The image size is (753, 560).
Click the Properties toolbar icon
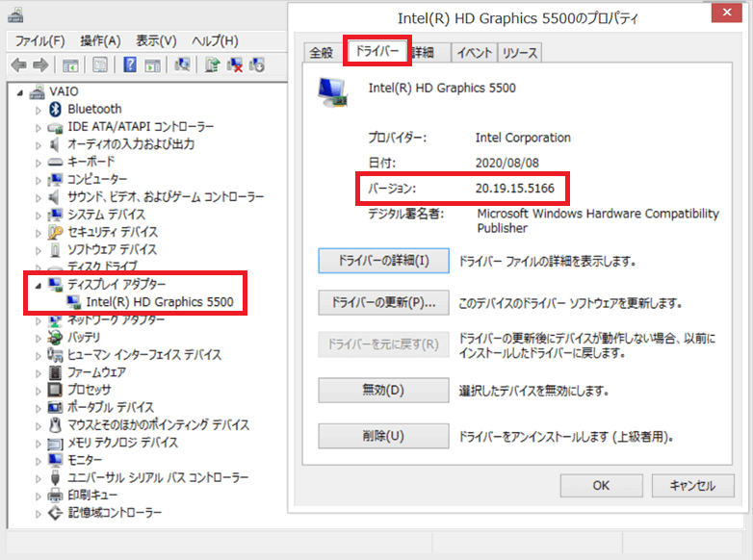(100, 64)
